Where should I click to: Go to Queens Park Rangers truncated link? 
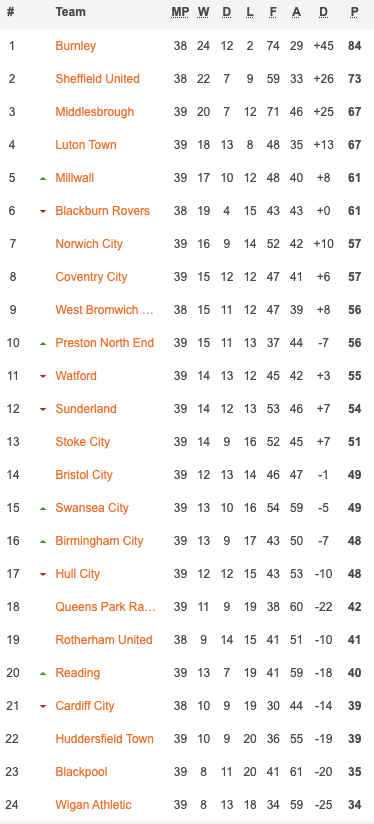pos(106,606)
